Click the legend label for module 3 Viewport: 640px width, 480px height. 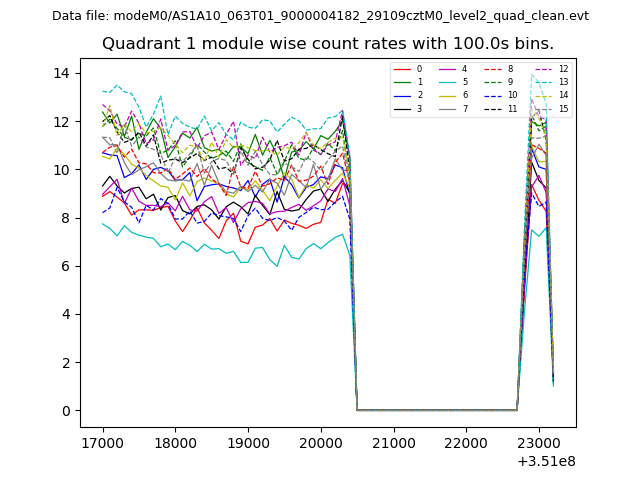[419, 108]
